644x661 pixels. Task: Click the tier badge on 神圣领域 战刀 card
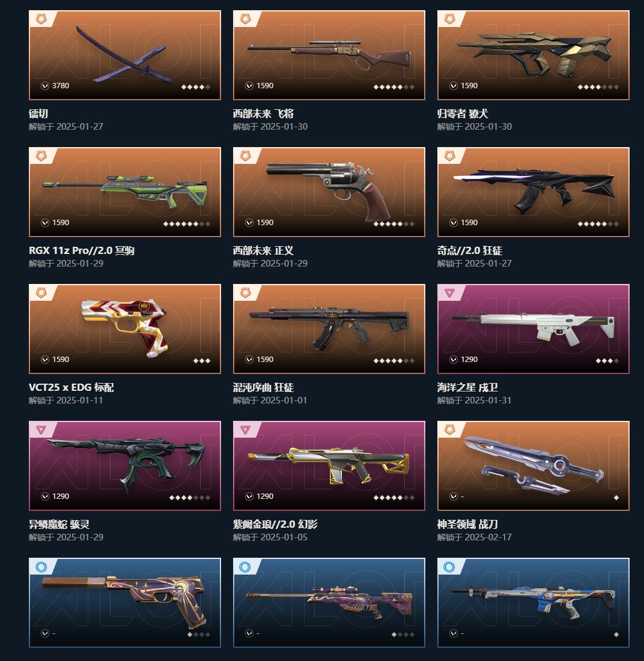[x=449, y=430]
